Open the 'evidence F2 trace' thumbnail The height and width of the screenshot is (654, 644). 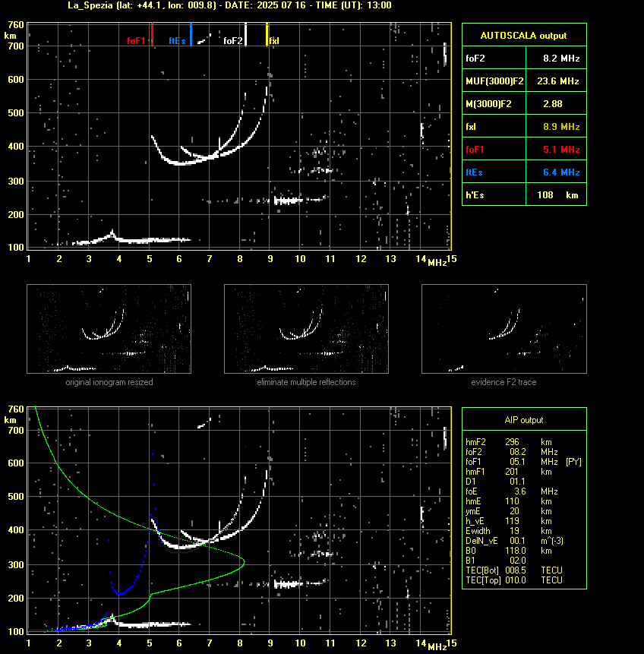pyautogui.click(x=504, y=329)
